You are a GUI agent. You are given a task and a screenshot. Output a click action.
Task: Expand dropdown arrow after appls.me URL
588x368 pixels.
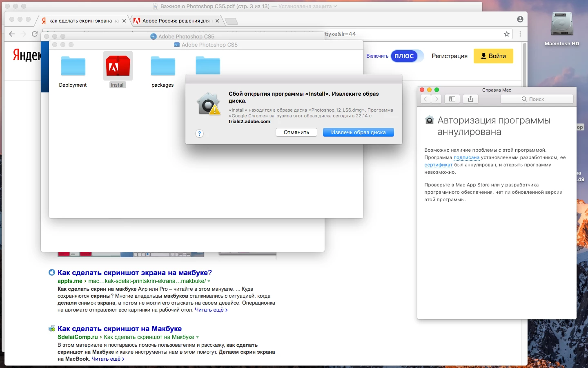(x=209, y=281)
